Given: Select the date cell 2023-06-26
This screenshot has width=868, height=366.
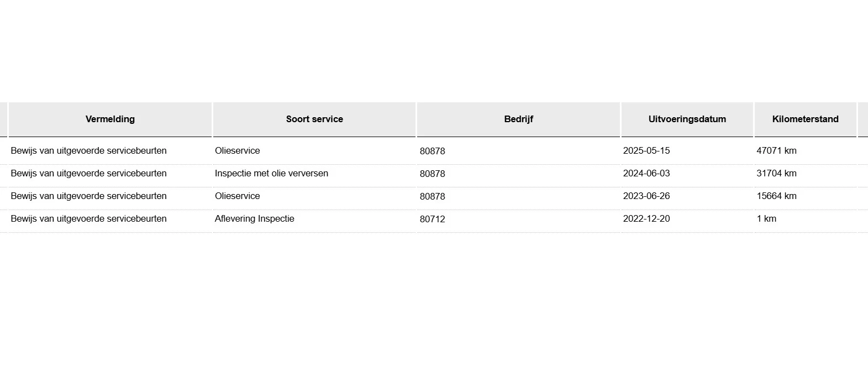Looking at the screenshot, I should click(x=646, y=196).
